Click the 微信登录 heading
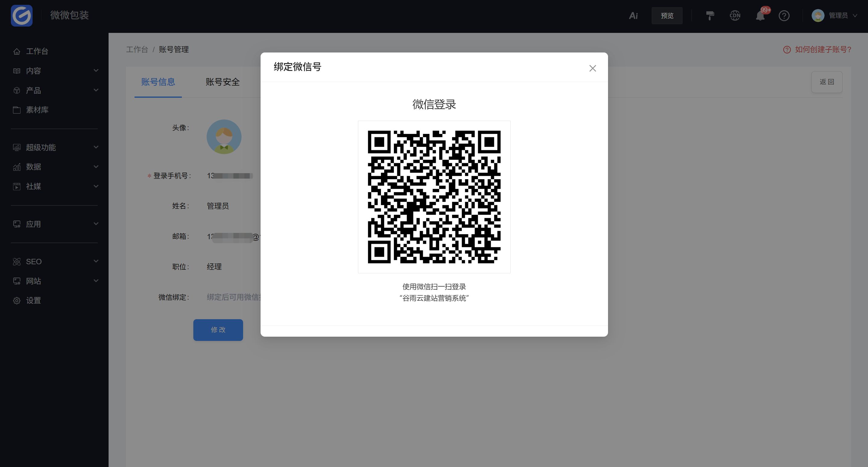 [x=434, y=104]
